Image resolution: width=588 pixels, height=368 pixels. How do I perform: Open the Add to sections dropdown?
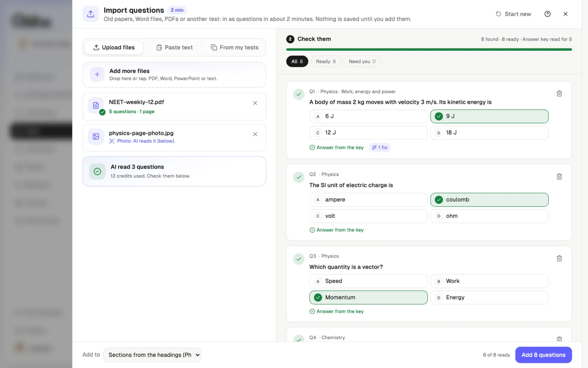click(x=152, y=355)
